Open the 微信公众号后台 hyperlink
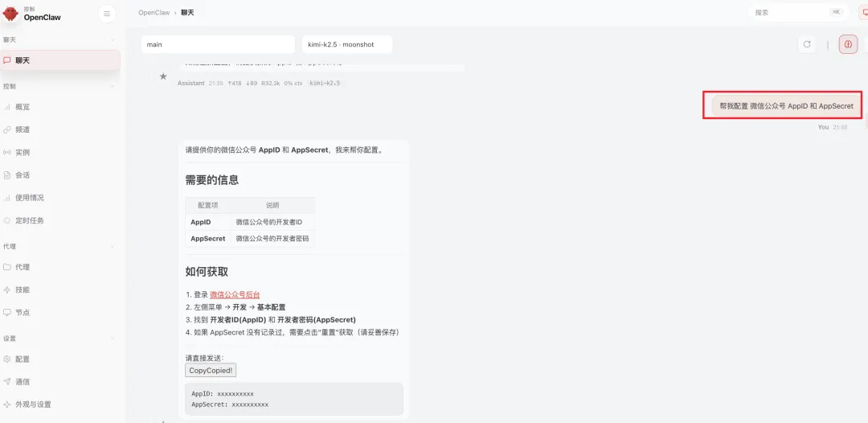 coord(235,294)
